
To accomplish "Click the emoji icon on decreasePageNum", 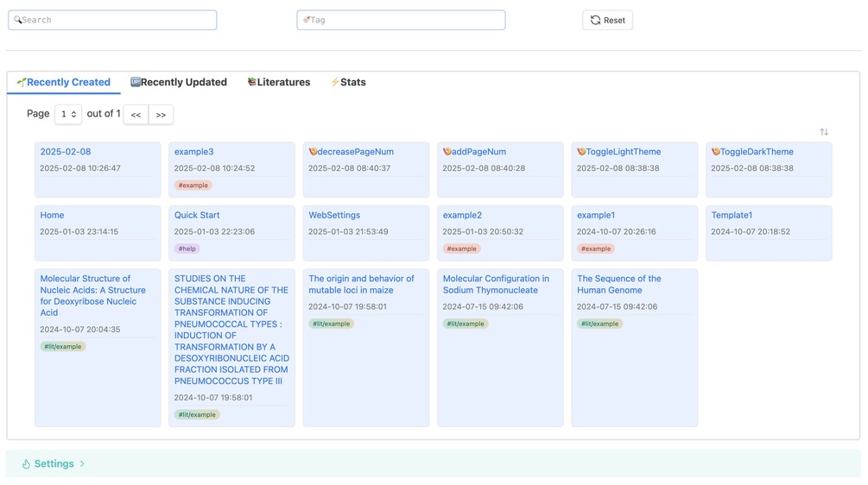I will 313,152.
